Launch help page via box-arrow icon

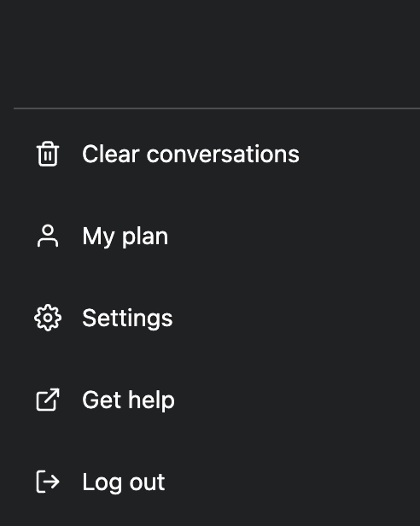pos(48,400)
